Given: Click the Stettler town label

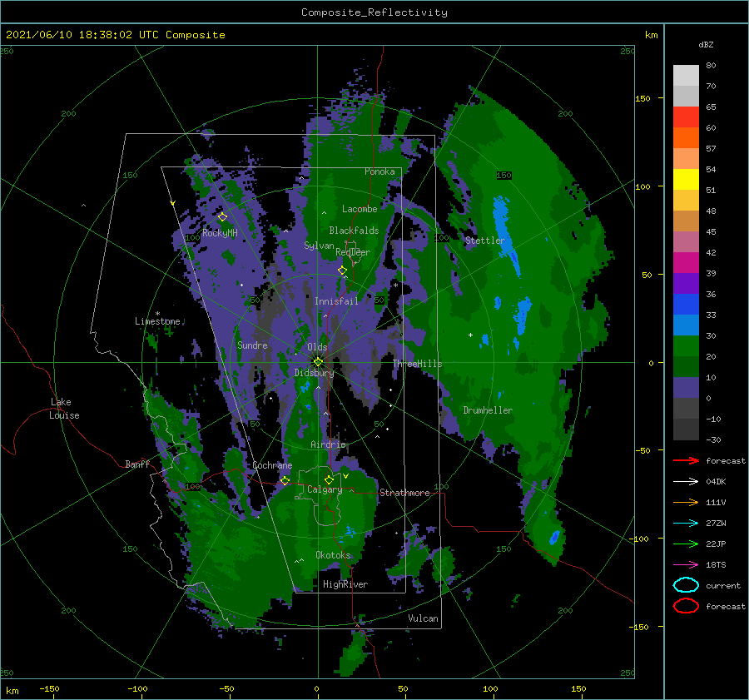Looking at the screenshot, I should point(485,241).
